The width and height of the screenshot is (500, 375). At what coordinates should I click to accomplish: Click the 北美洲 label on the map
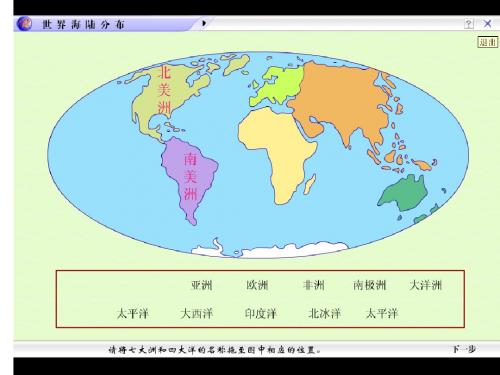coord(164,90)
